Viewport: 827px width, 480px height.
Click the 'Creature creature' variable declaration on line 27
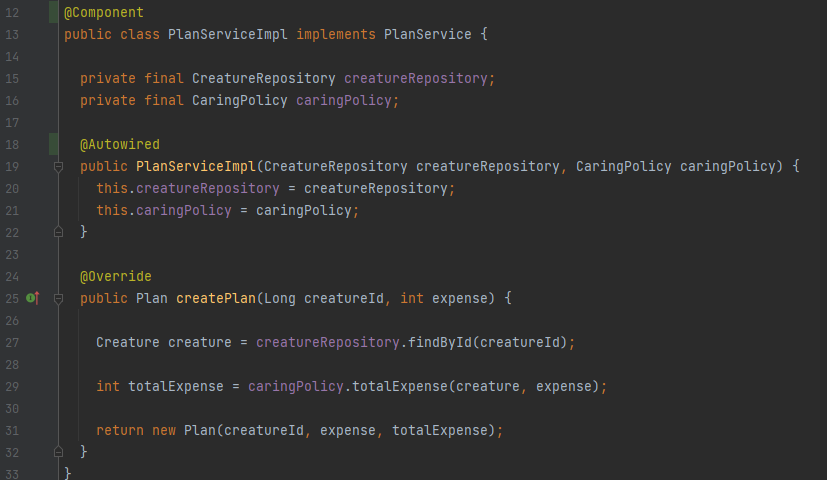tap(164, 342)
